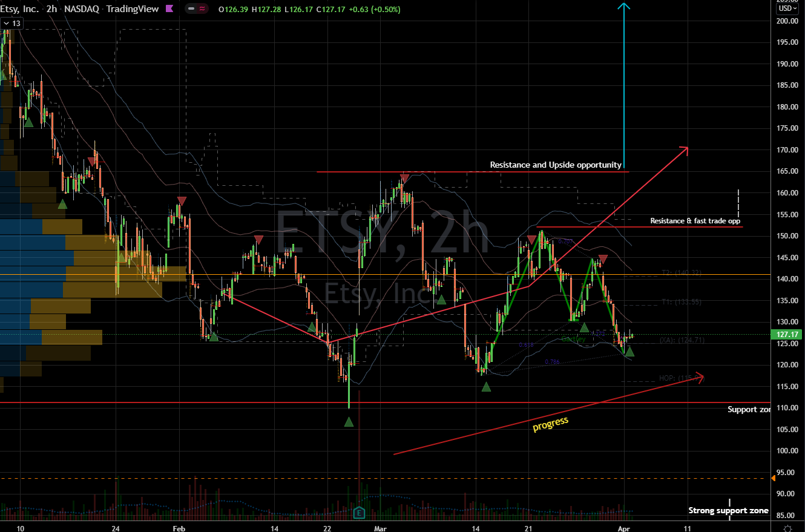Click the 165.00 price scale label
This screenshot has height=532, width=805.
pyautogui.click(x=787, y=171)
